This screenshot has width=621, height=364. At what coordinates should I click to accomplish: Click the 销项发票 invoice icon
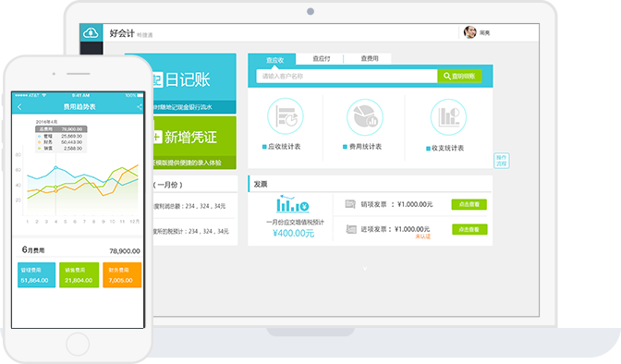point(350,204)
